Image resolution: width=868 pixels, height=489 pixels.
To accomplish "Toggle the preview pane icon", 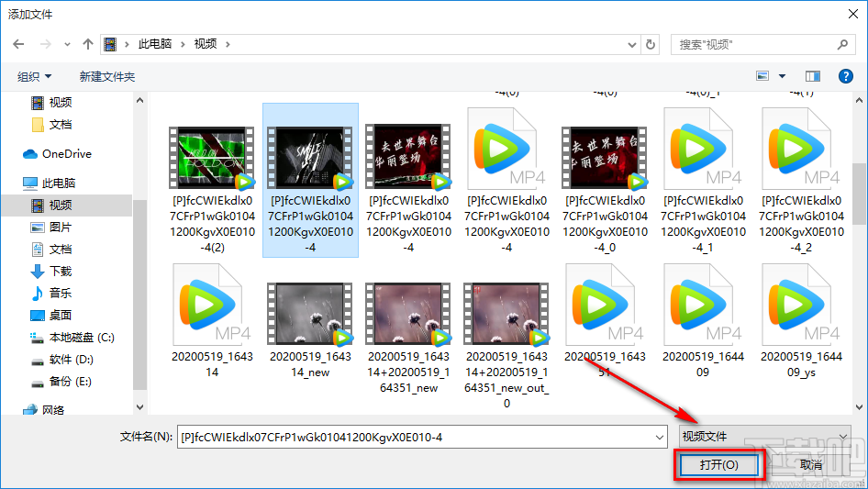I will [813, 76].
